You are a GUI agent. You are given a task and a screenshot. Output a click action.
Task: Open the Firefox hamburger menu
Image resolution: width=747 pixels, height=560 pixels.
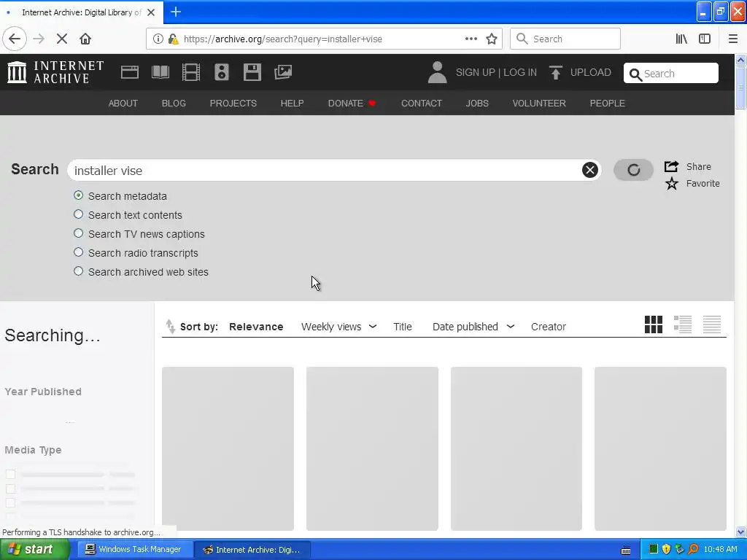click(x=733, y=39)
